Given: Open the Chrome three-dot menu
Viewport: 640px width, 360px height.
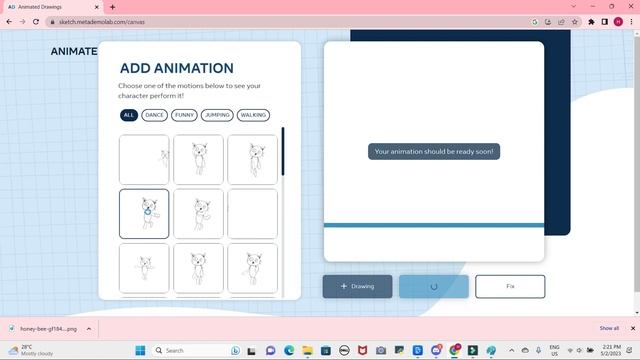Looking at the screenshot, I should pyautogui.click(x=631, y=22).
